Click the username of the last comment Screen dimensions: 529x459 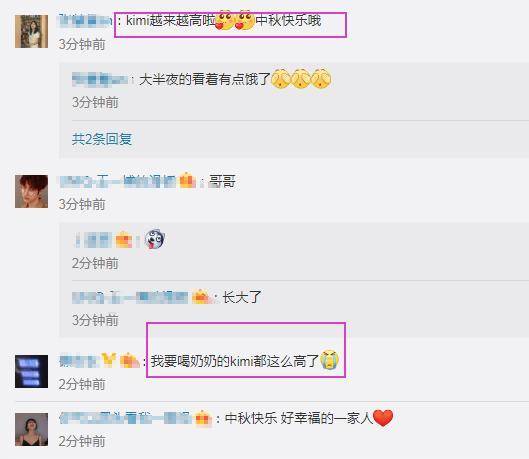tap(126, 419)
